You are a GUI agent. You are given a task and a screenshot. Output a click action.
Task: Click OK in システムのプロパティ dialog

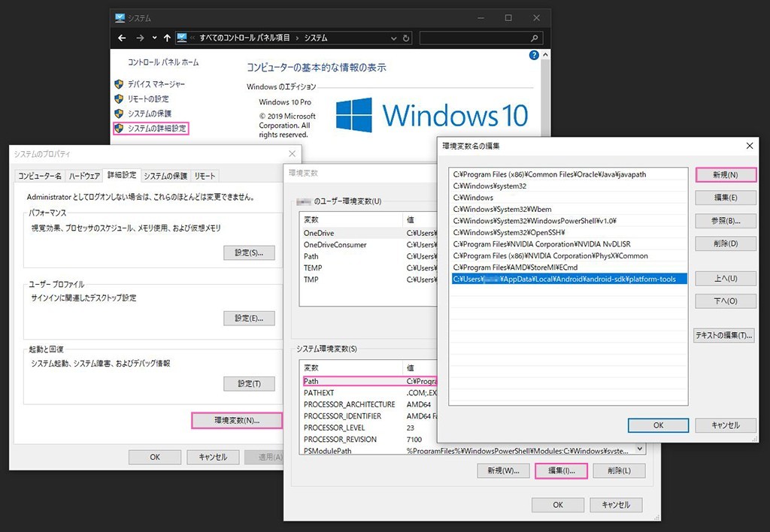(155, 457)
